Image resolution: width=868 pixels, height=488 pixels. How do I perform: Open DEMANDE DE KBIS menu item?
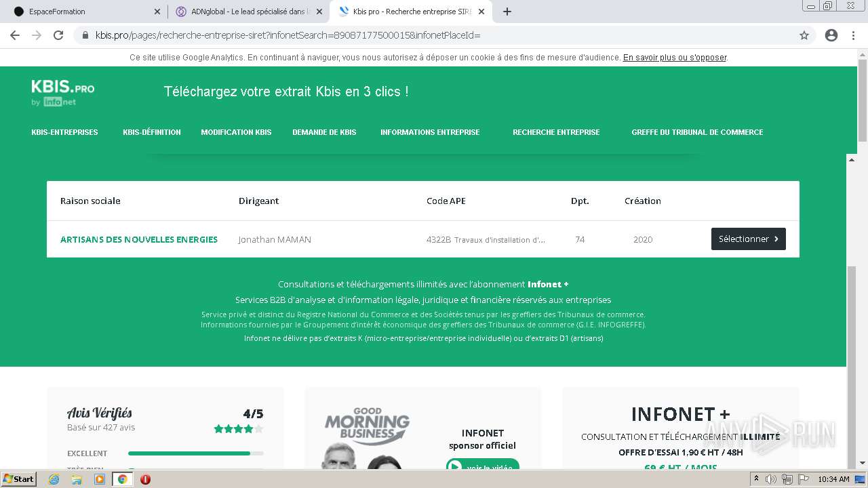[324, 132]
